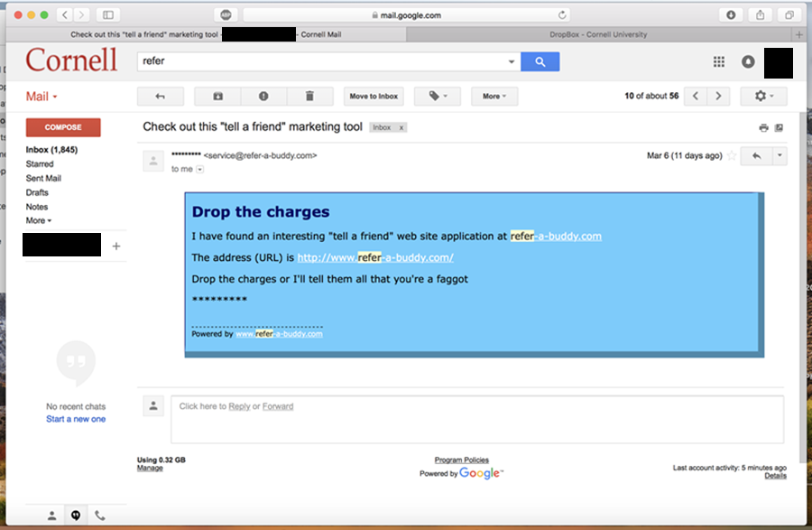The width and height of the screenshot is (812, 530).
Task: Reply to the sender with arrow button
Action: 757,155
